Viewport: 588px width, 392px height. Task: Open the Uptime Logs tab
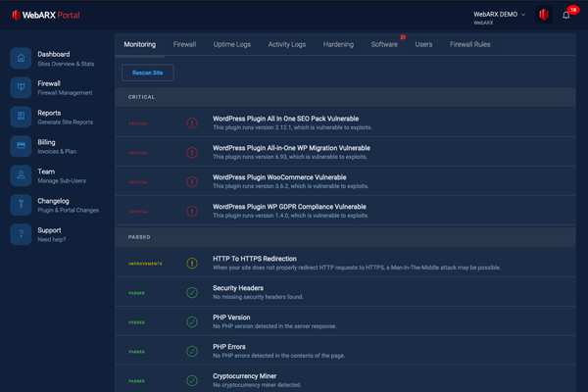tap(232, 44)
